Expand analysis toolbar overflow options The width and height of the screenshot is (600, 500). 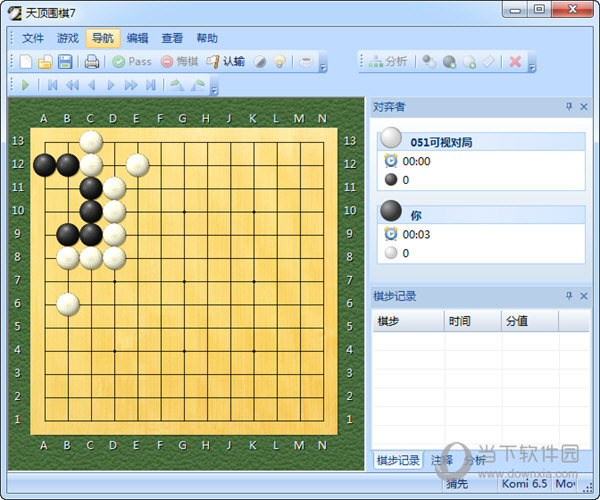point(532,68)
